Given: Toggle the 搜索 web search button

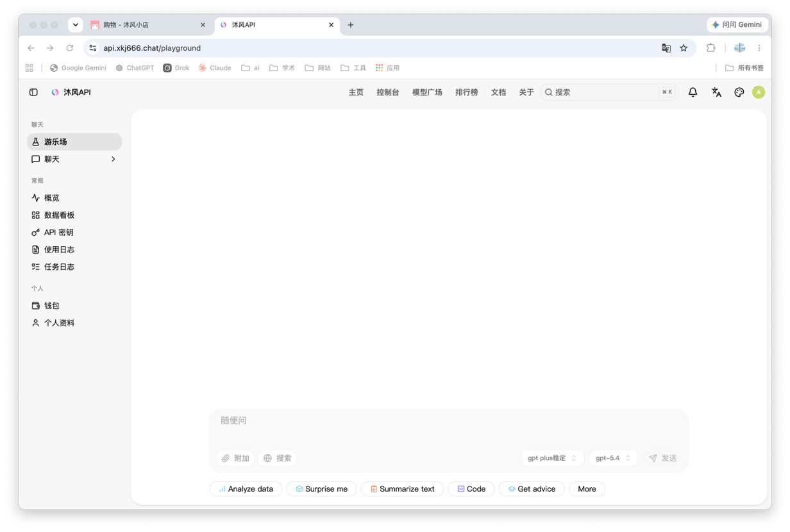Looking at the screenshot, I should point(278,458).
